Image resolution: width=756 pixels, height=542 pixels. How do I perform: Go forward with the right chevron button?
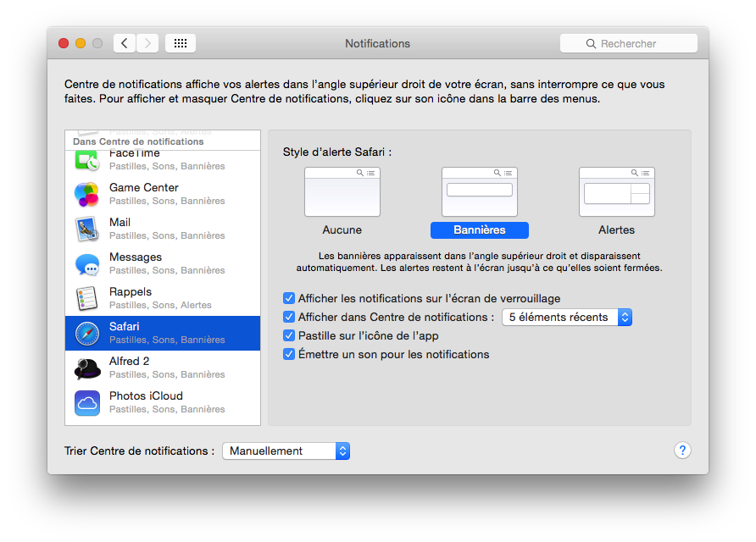point(147,43)
